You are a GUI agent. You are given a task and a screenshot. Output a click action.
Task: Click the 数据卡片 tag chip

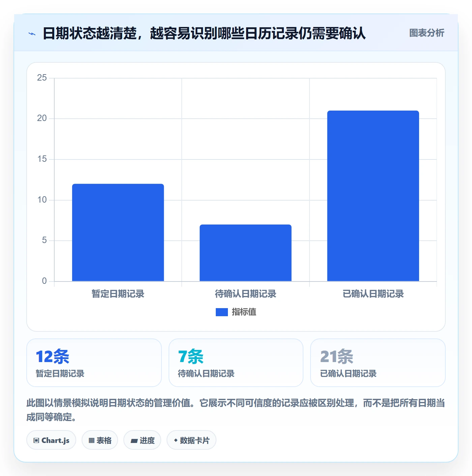point(191,440)
